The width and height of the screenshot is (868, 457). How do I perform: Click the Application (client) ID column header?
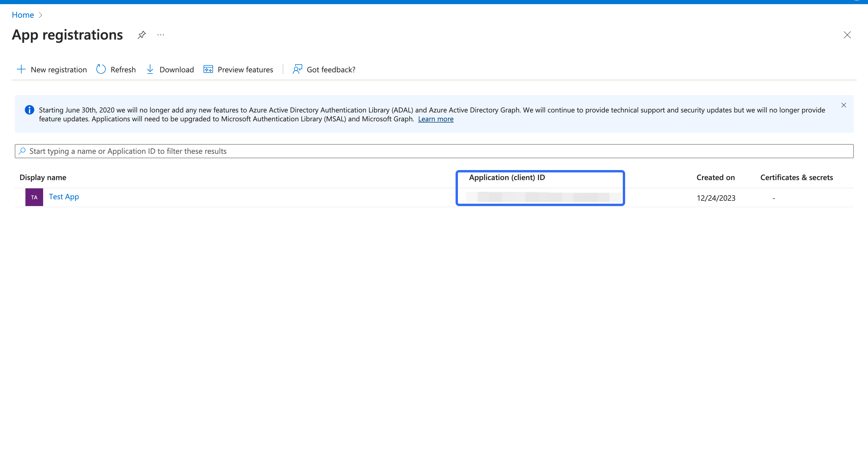click(507, 177)
